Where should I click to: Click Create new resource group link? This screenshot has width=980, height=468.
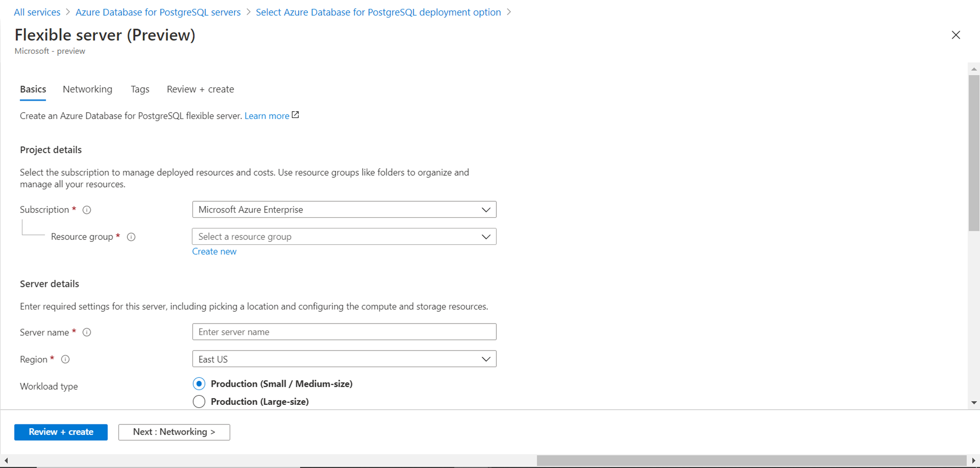(x=214, y=252)
